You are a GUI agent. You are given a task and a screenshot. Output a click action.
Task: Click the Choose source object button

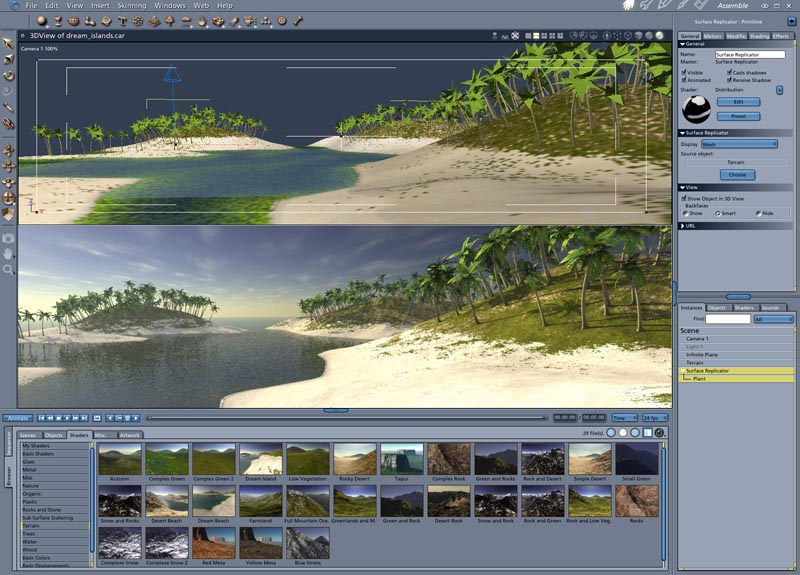[x=736, y=175]
